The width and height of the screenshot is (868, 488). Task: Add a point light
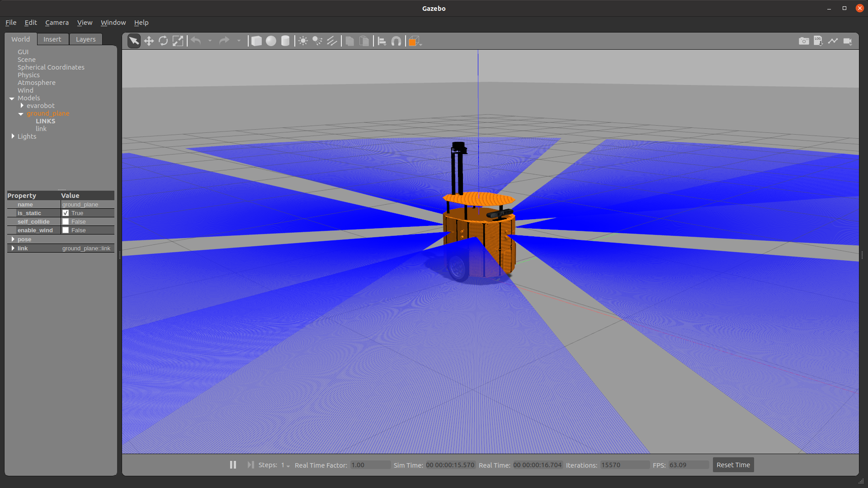(x=303, y=41)
